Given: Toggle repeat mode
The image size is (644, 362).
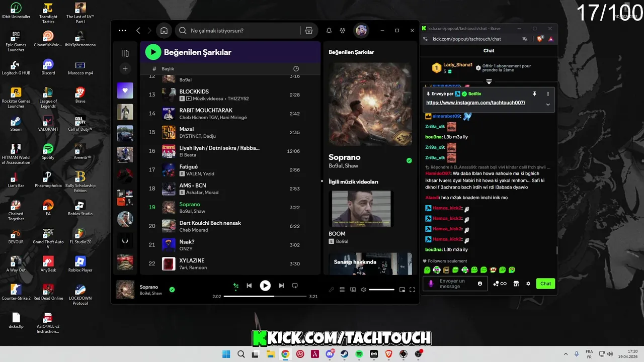Looking at the screenshot, I should coord(295,286).
